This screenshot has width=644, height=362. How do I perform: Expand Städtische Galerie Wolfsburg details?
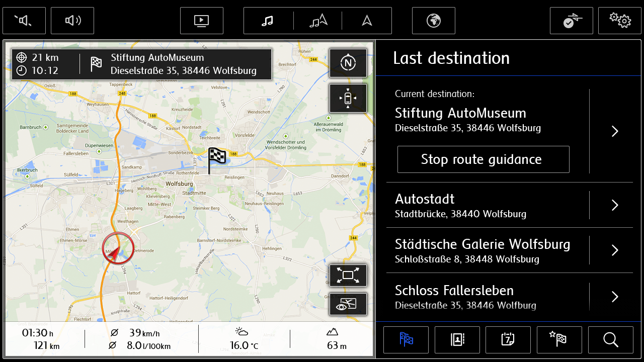[x=614, y=250]
